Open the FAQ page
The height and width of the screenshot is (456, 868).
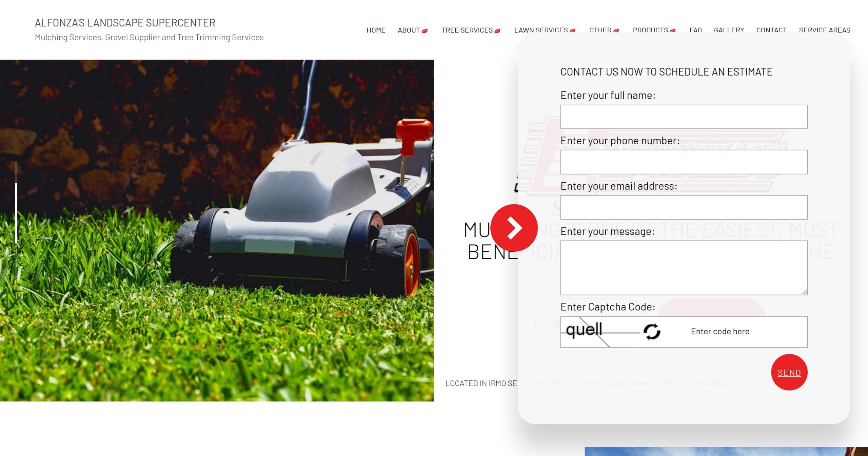[695, 30]
